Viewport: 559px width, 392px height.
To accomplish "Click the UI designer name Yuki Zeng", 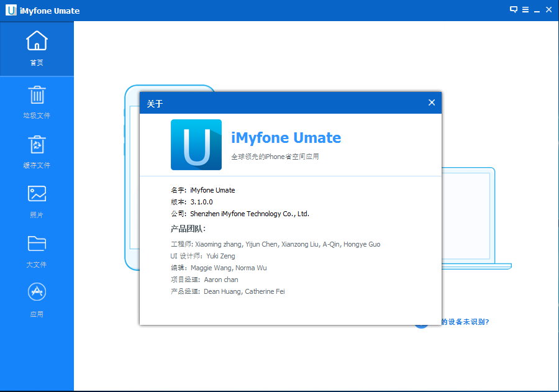I will [x=220, y=256].
